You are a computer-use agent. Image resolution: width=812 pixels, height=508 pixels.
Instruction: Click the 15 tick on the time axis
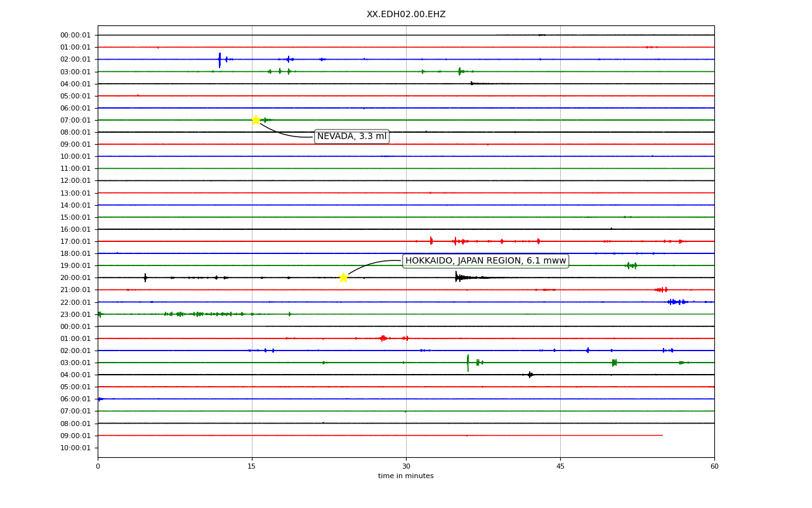click(252, 467)
